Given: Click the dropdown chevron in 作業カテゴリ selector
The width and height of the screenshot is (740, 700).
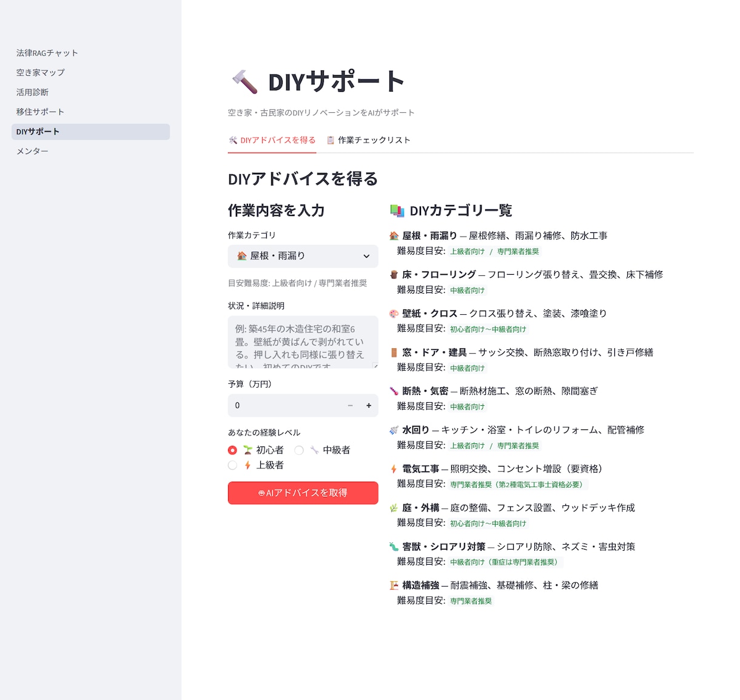Looking at the screenshot, I should click(x=366, y=256).
